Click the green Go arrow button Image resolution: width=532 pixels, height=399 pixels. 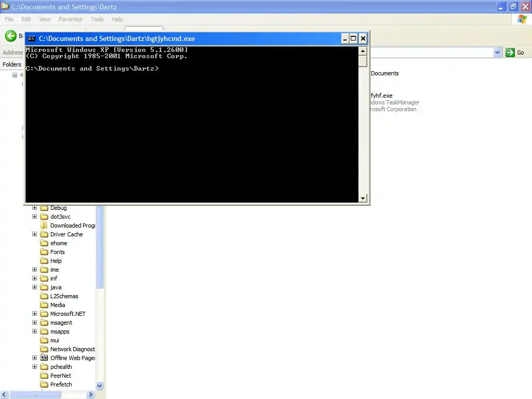510,52
